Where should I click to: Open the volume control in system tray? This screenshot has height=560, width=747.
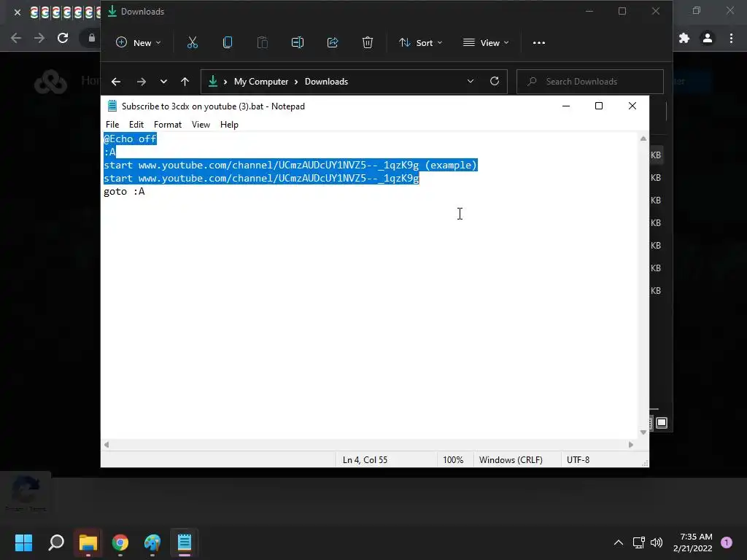[x=657, y=542]
